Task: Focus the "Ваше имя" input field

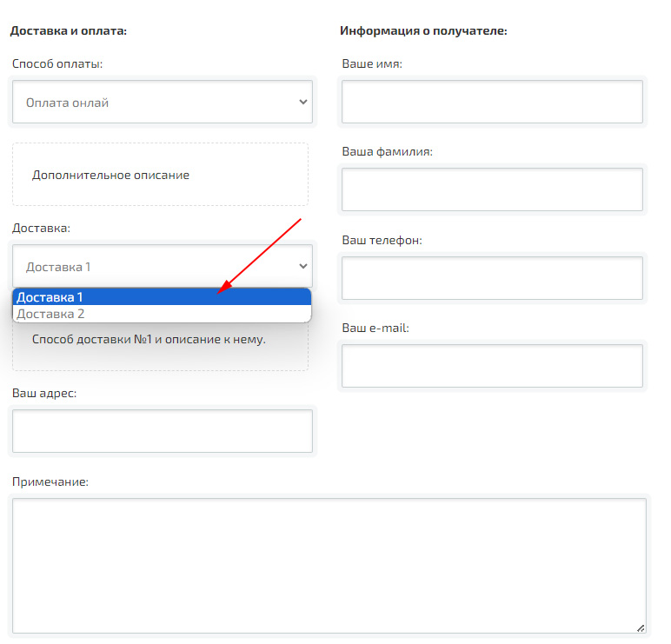Action: 492,103
